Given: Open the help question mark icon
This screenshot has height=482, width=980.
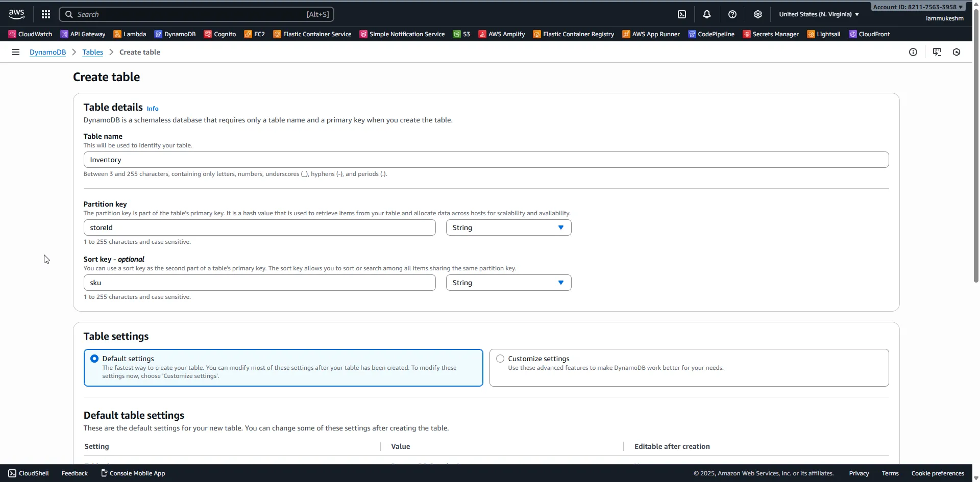Looking at the screenshot, I should click(732, 14).
